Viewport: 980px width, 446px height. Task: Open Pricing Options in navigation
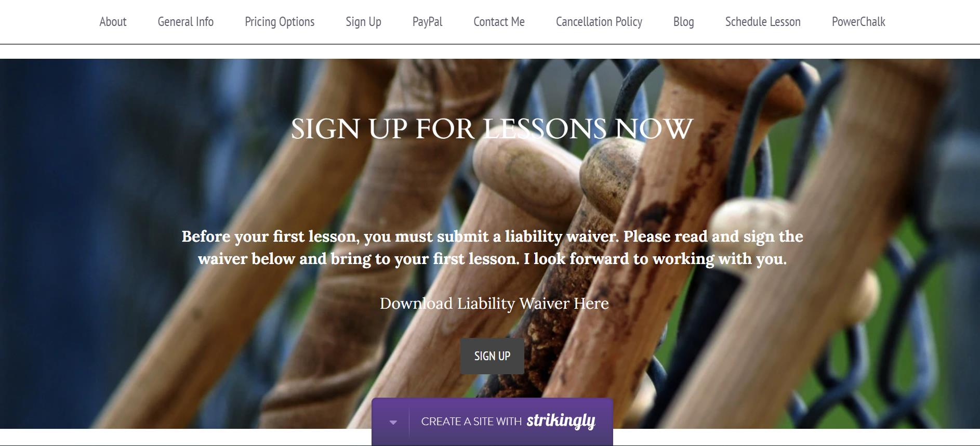(280, 22)
